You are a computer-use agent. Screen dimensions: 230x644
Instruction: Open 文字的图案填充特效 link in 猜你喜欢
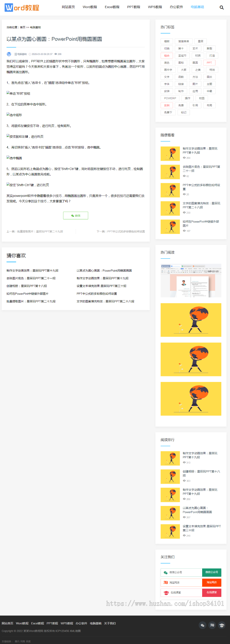pyautogui.click(x=105, y=301)
